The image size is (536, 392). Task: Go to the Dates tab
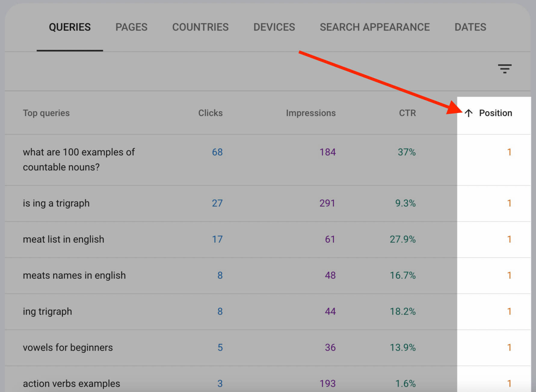click(x=470, y=27)
